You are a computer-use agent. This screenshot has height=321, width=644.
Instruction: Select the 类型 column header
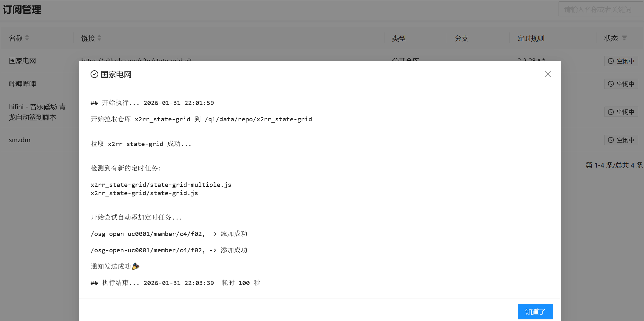pyautogui.click(x=400, y=38)
